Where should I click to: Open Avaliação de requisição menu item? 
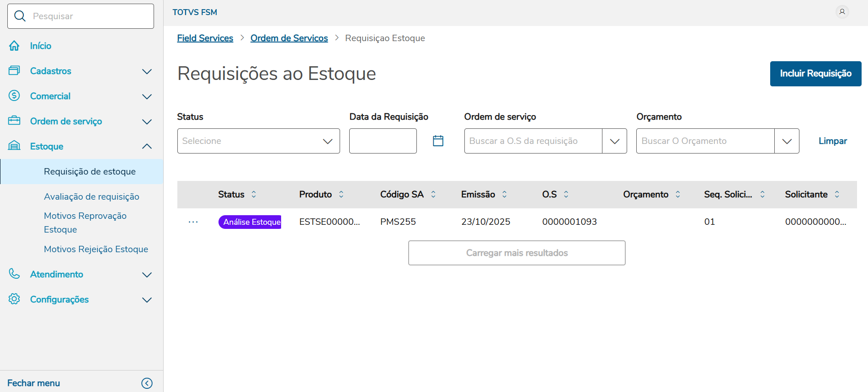pyautogui.click(x=91, y=196)
